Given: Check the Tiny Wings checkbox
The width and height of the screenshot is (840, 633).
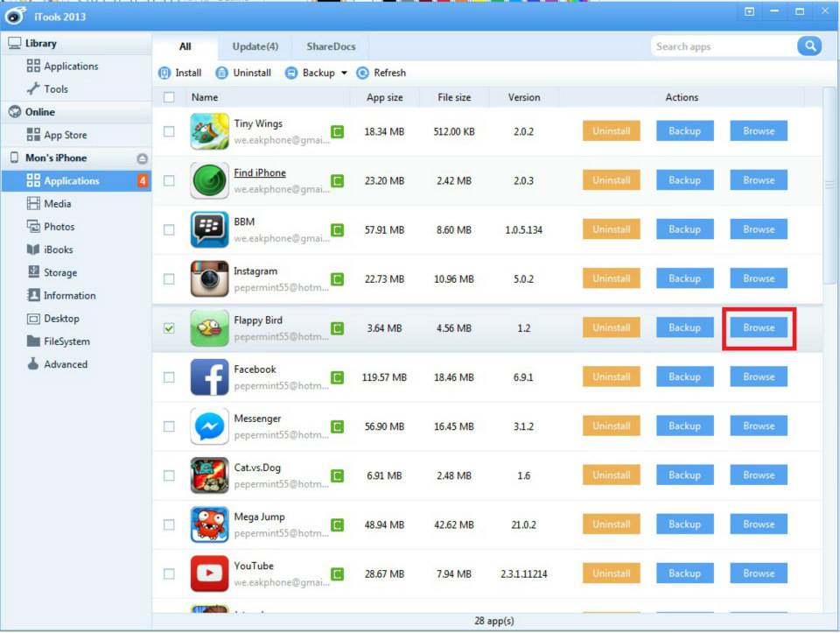Looking at the screenshot, I should [x=169, y=131].
